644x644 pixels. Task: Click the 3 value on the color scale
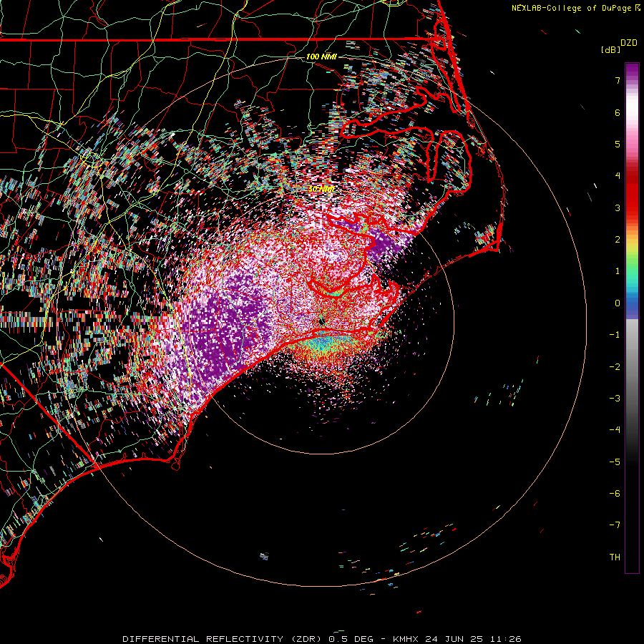point(618,208)
